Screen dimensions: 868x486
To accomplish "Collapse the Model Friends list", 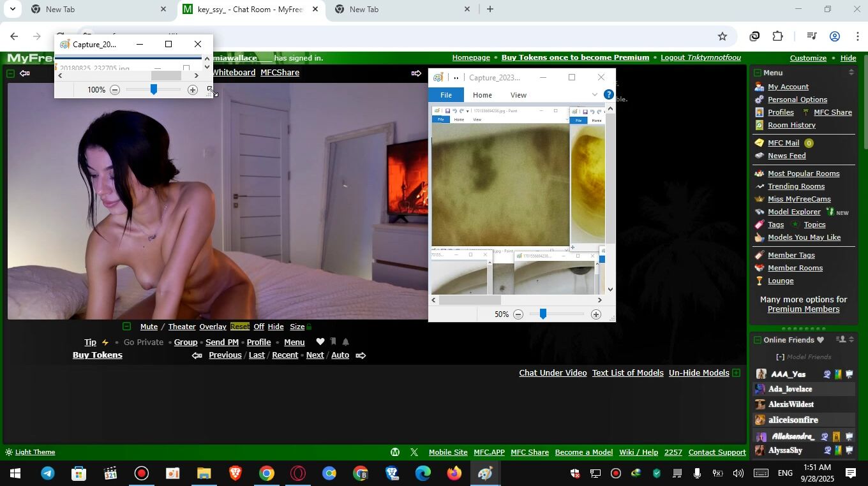I will tap(780, 357).
